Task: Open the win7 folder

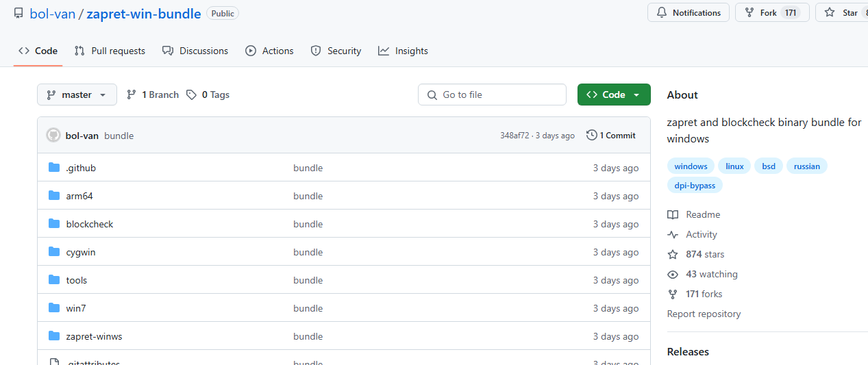Action: tap(76, 308)
